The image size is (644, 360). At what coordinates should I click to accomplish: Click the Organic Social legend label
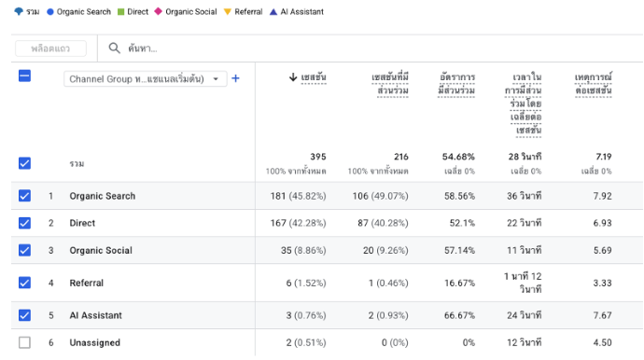pos(191,12)
